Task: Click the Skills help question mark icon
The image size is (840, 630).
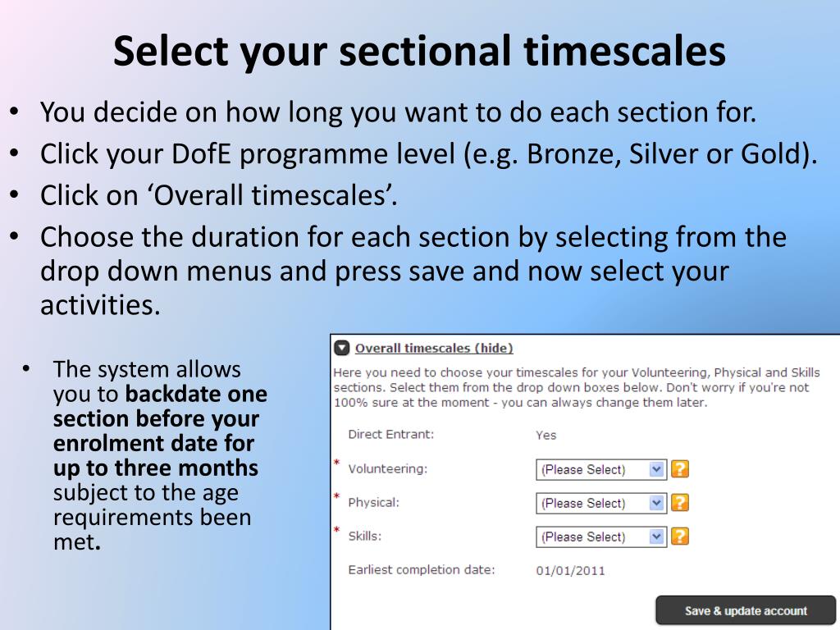Action: (680, 536)
